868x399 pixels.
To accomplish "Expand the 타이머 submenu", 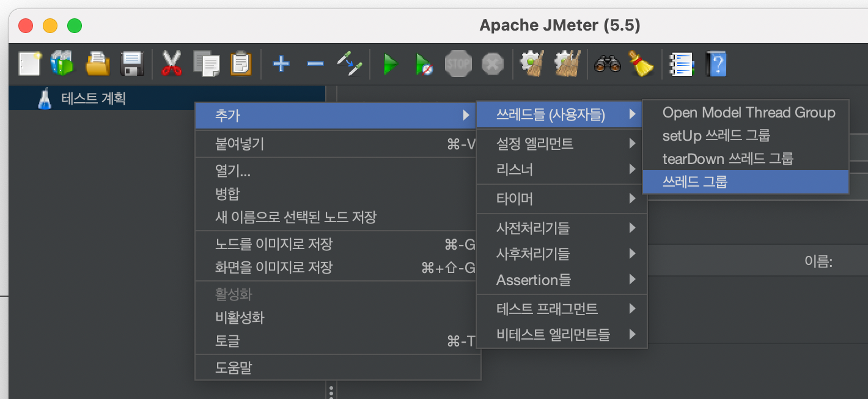I will (561, 199).
